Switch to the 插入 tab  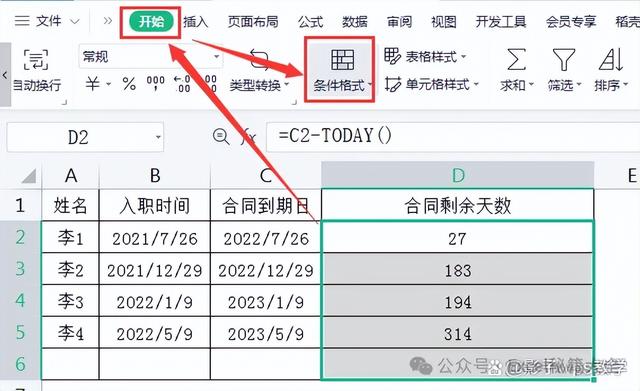point(196,21)
